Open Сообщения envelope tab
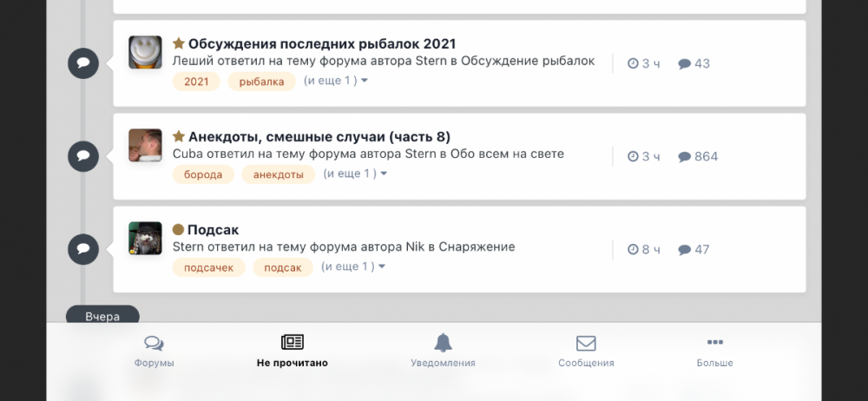The width and height of the screenshot is (868, 401). pyautogui.click(x=586, y=352)
